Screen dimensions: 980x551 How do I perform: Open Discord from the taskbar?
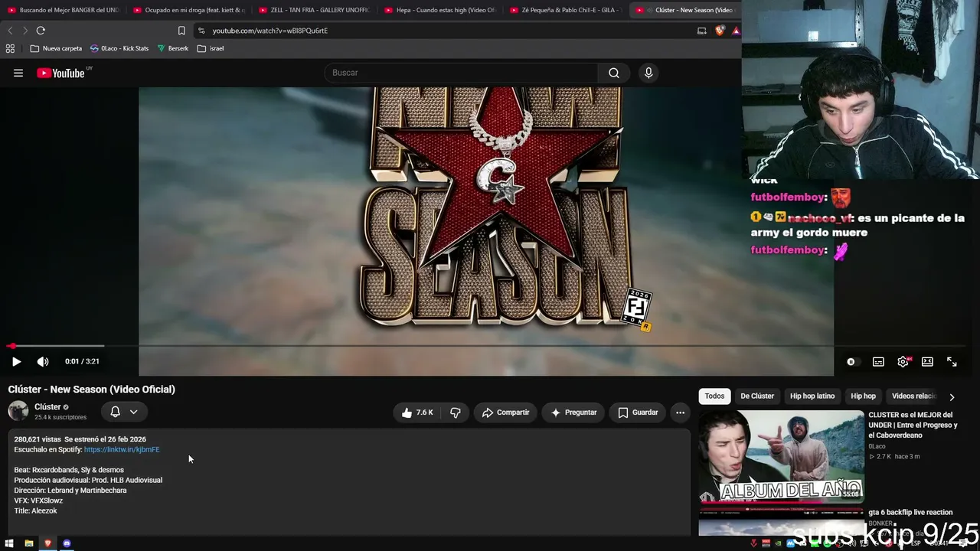[67, 543]
